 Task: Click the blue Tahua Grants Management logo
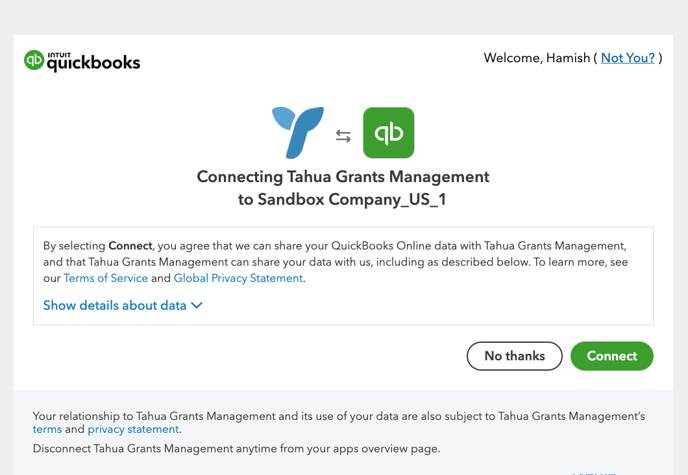click(x=298, y=132)
